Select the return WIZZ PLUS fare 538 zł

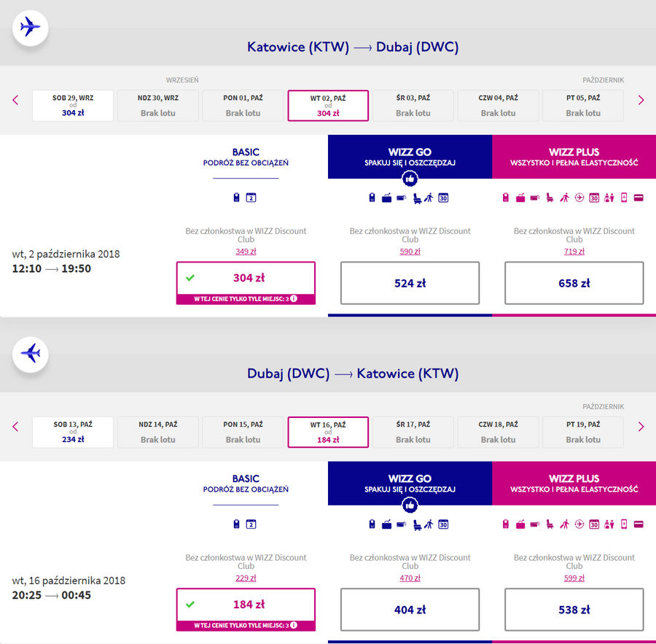pos(574,610)
